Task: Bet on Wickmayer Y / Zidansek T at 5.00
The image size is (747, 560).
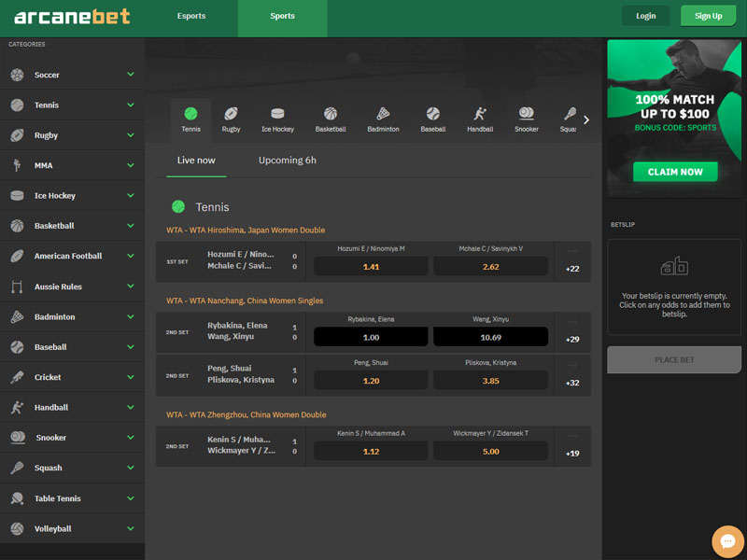Action: tap(491, 451)
